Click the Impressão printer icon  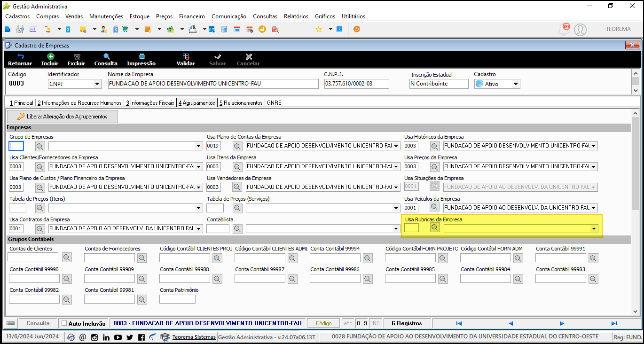141,57
